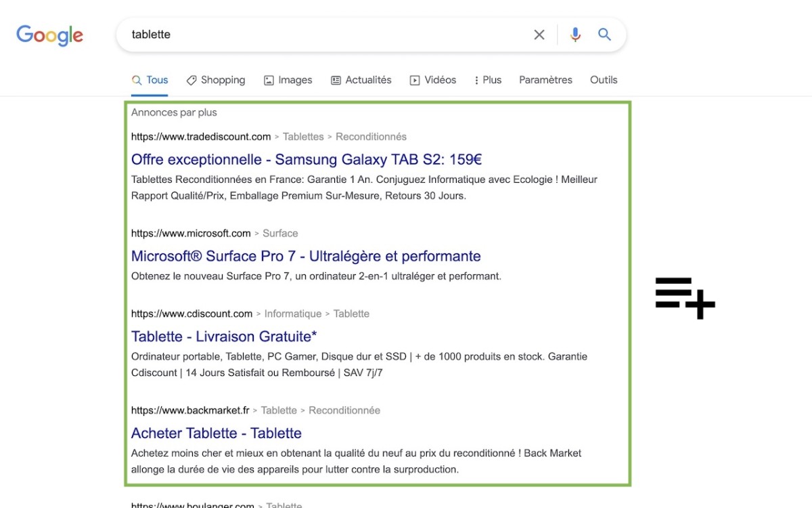Switch to the Images tab
Screen dimensions: 812x508
288,80
